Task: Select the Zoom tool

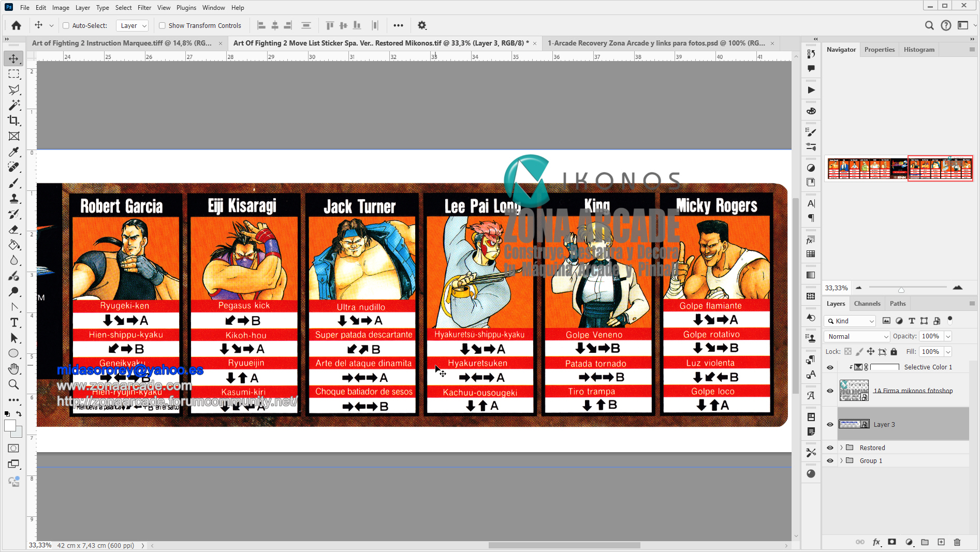Action: pos(14,384)
